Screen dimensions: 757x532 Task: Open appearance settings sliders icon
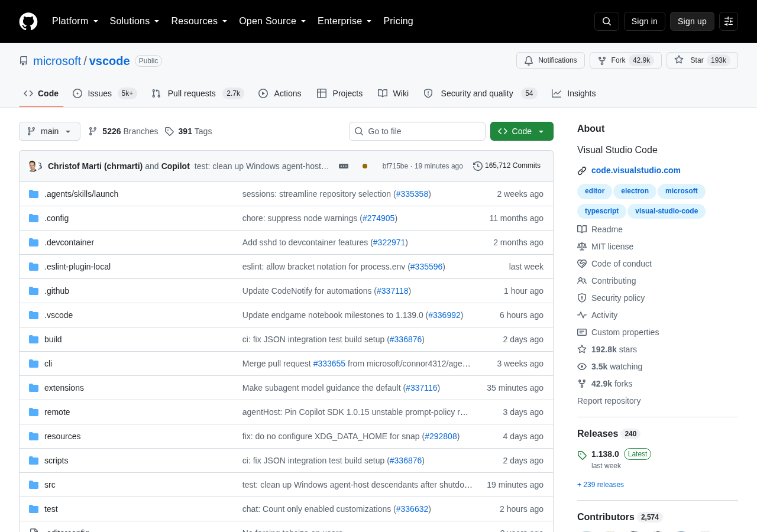tap(729, 21)
